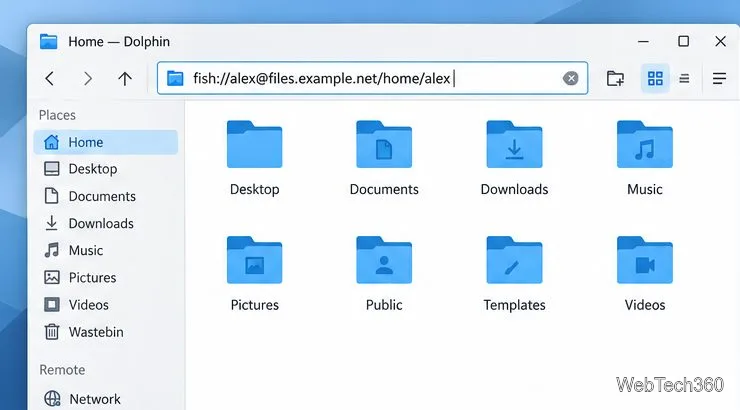
Task: Navigate up to the parent folder
Action: pos(125,78)
